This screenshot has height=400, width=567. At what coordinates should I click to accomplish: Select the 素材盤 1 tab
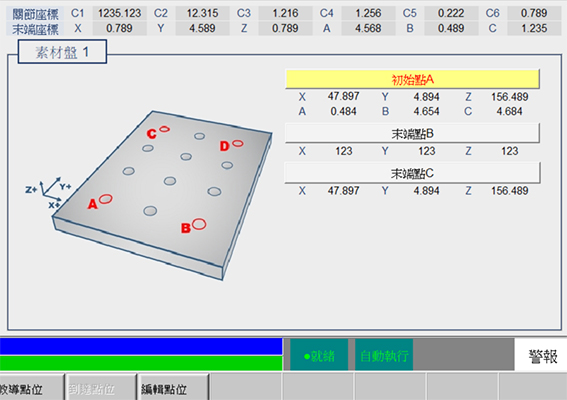(62, 52)
